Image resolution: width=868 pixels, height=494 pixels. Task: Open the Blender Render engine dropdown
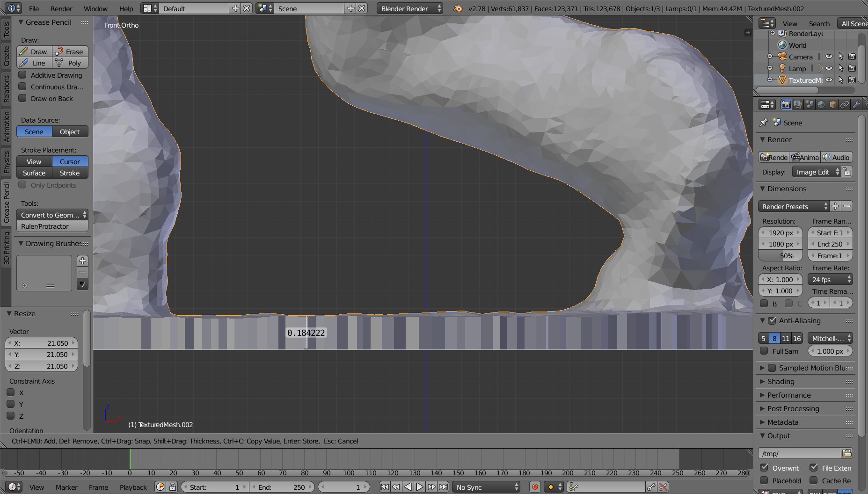(x=409, y=8)
